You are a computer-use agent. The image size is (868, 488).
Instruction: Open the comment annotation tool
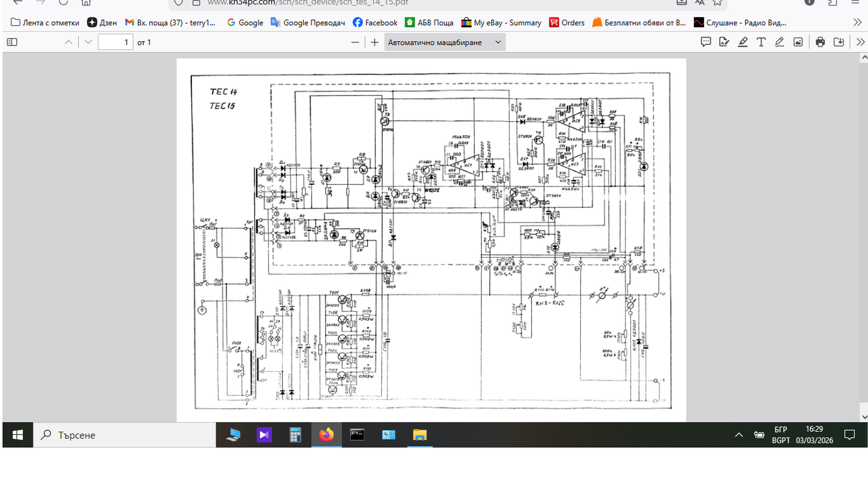click(x=706, y=42)
